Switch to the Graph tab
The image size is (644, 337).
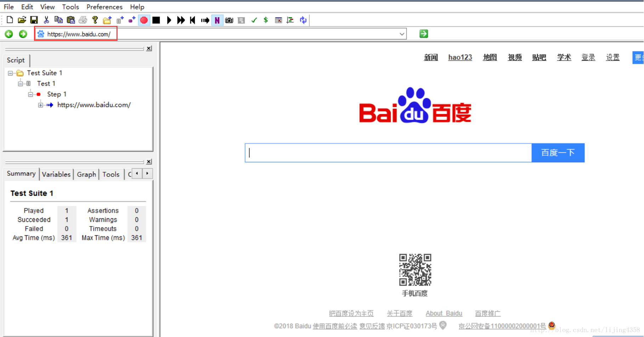(x=86, y=174)
